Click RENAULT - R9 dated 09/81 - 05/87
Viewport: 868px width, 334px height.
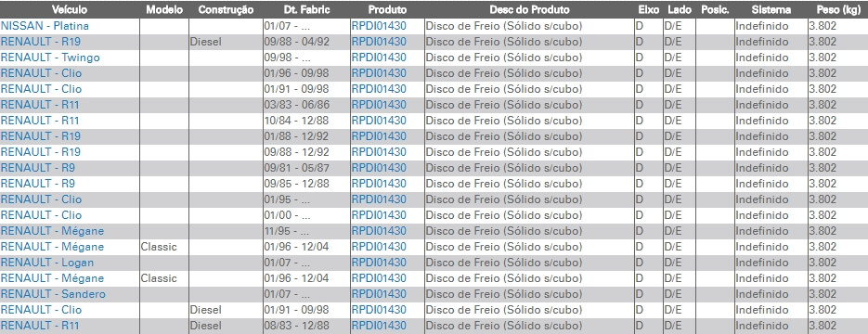point(38,168)
